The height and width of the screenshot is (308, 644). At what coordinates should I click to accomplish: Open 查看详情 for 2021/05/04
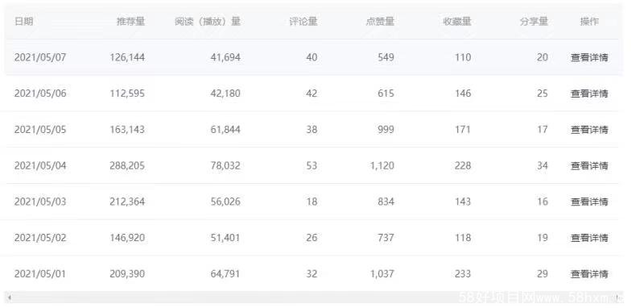pyautogui.click(x=589, y=166)
